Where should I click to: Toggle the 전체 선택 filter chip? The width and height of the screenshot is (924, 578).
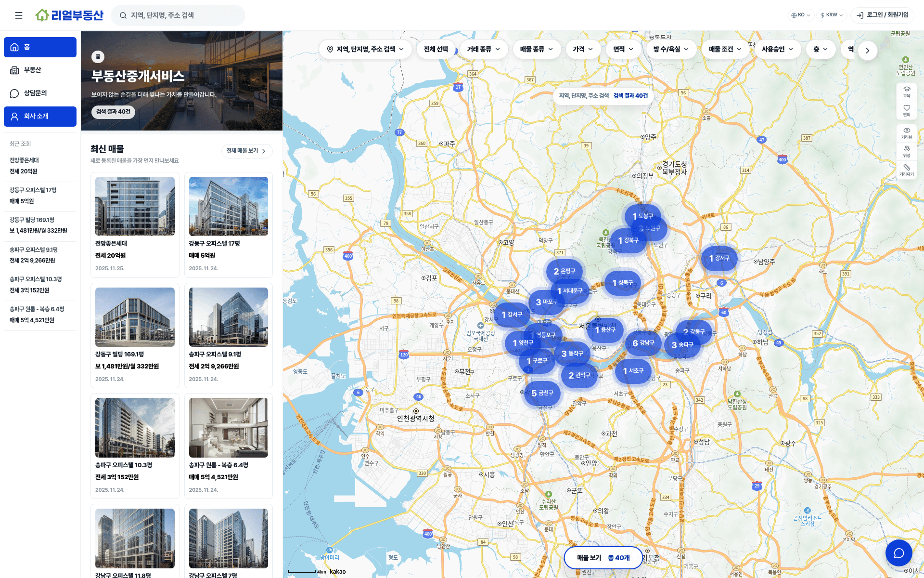tap(436, 49)
